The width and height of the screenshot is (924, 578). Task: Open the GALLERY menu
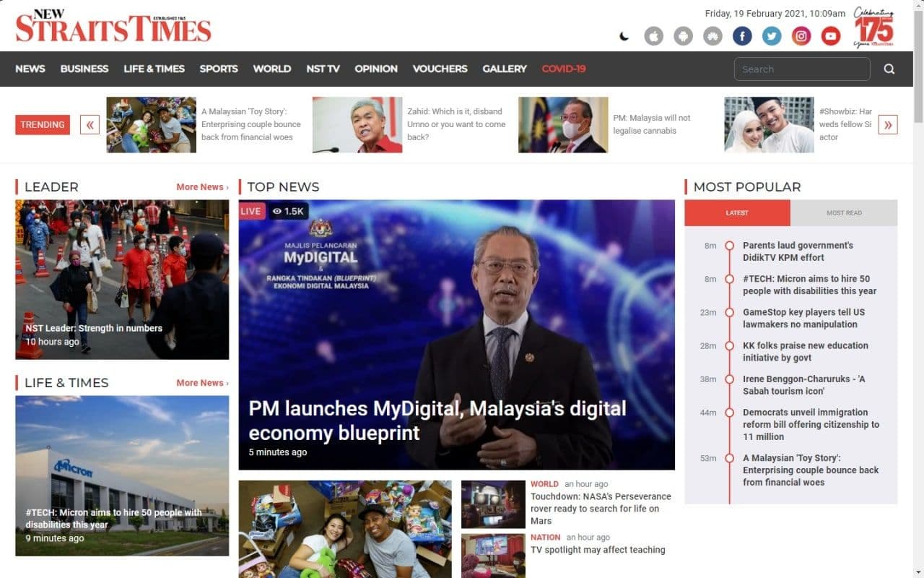coord(505,69)
